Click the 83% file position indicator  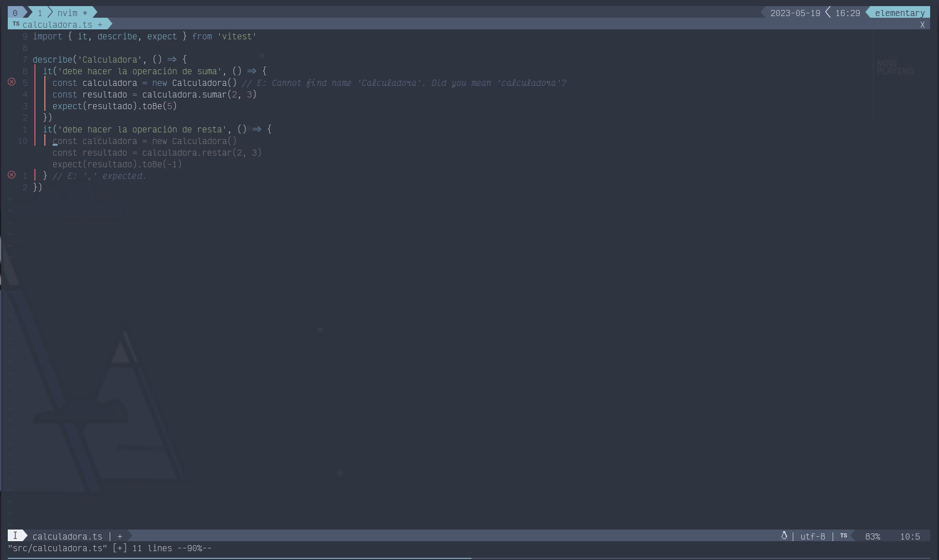(x=873, y=536)
